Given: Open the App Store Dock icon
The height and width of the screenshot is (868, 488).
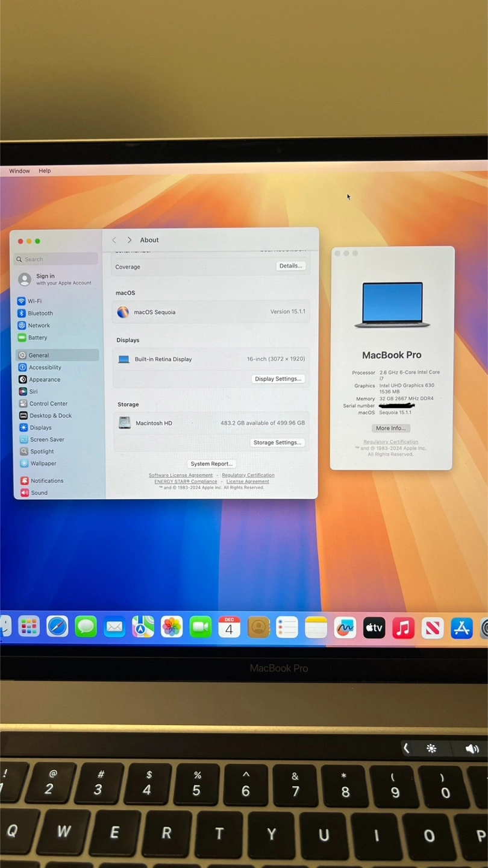Looking at the screenshot, I should coord(461,628).
